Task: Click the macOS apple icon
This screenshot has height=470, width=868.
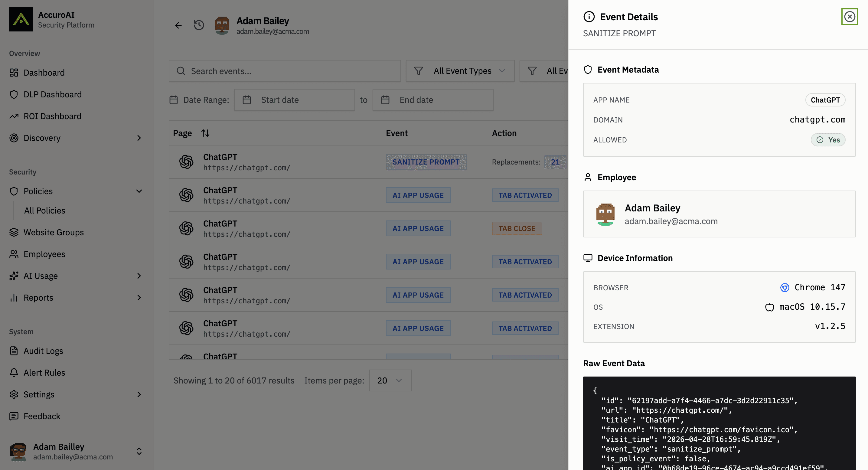Action: [x=770, y=307]
